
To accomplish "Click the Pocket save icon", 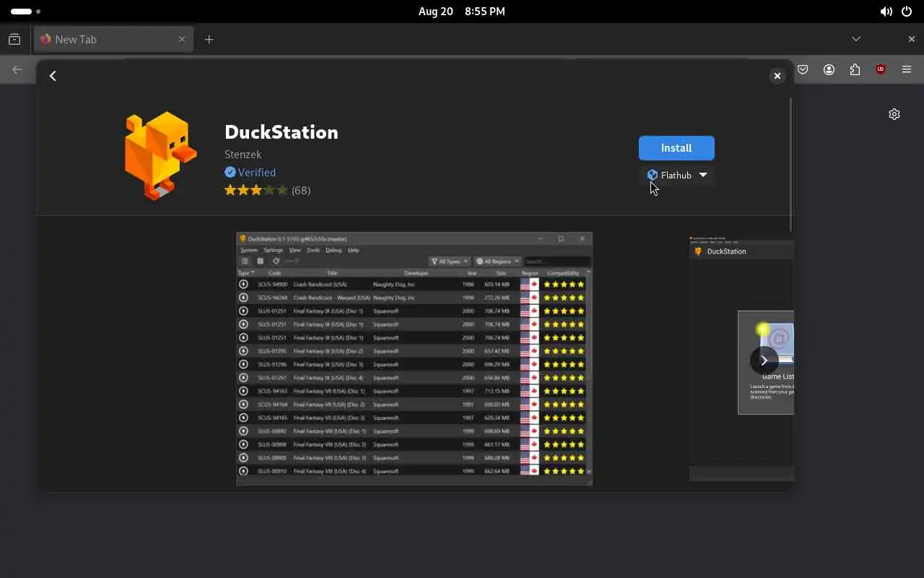I will 803,69.
